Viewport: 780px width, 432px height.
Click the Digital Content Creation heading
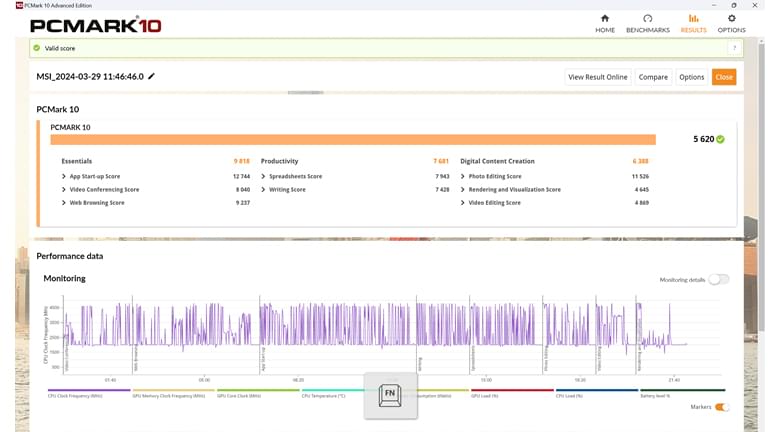click(x=497, y=161)
